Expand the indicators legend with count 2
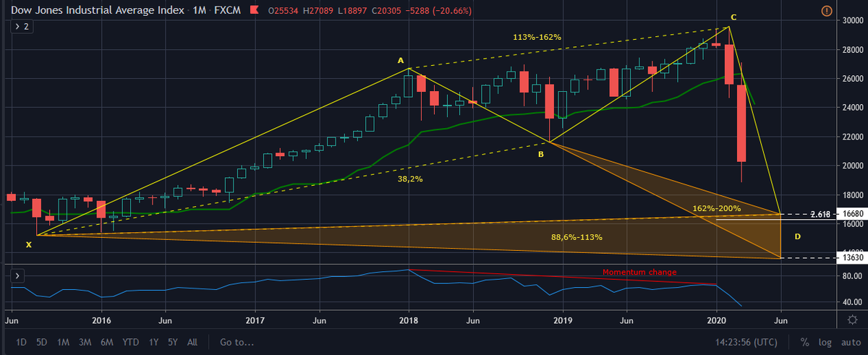The width and height of the screenshot is (868, 355). click(x=22, y=26)
